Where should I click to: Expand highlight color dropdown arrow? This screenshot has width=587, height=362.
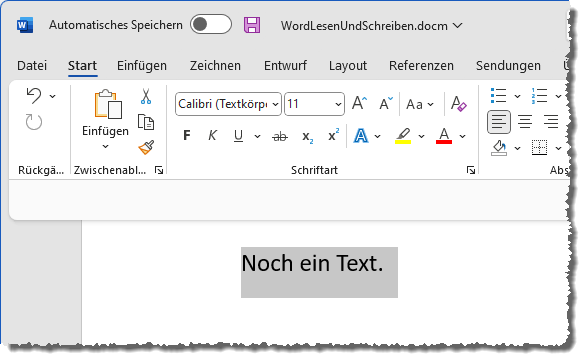pyautogui.click(x=422, y=136)
